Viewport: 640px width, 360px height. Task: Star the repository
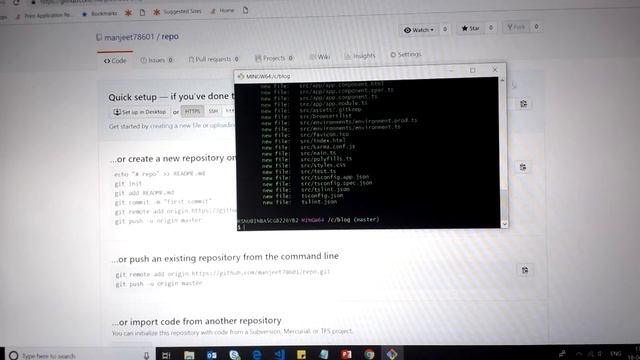click(x=470, y=28)
